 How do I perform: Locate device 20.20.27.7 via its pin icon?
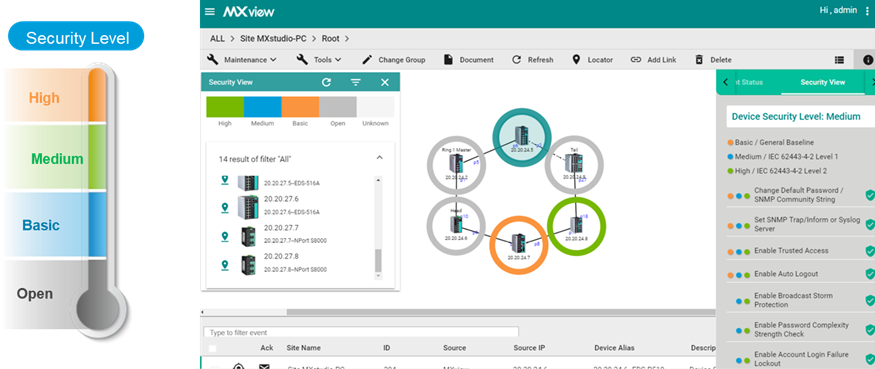(x=225, y=237)
